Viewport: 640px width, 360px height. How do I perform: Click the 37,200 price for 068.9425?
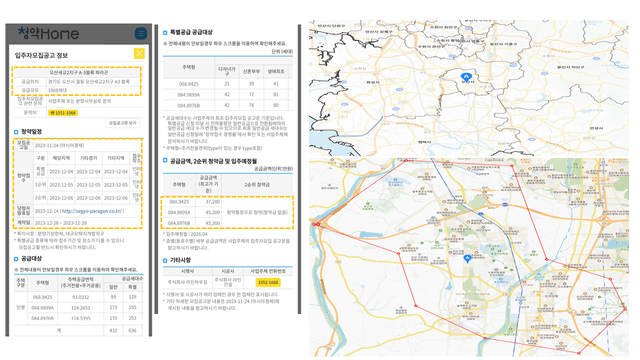[x=213, y=202]
